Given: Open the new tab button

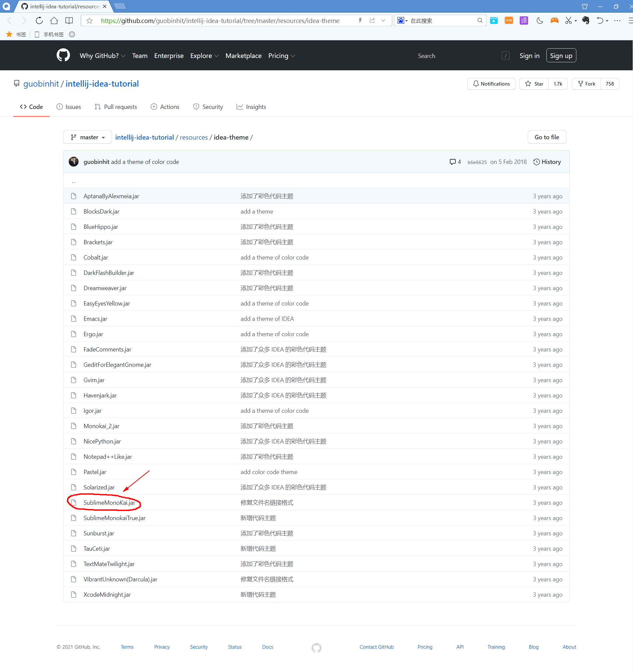Looking at the screenshot, I should [x=120, y=6].
